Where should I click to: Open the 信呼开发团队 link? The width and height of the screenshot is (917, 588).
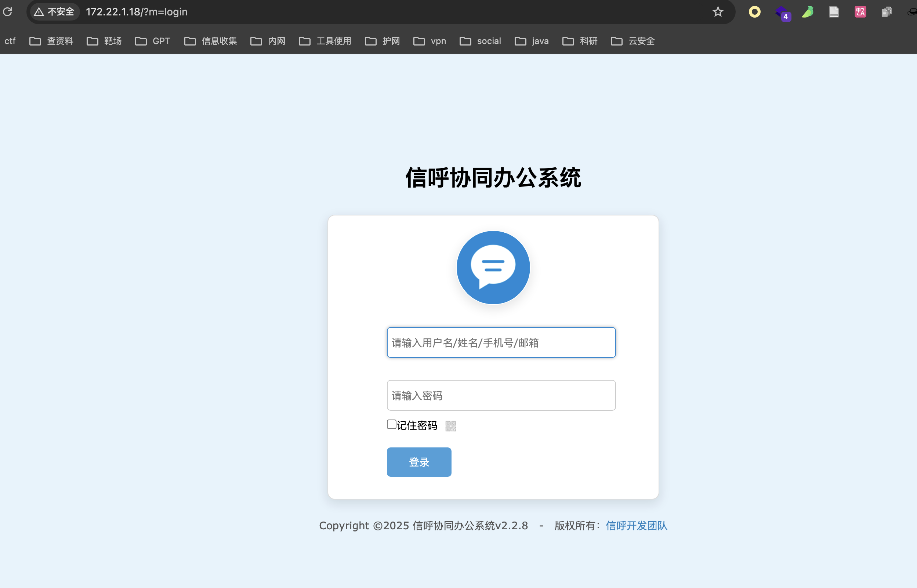point(637,526)
